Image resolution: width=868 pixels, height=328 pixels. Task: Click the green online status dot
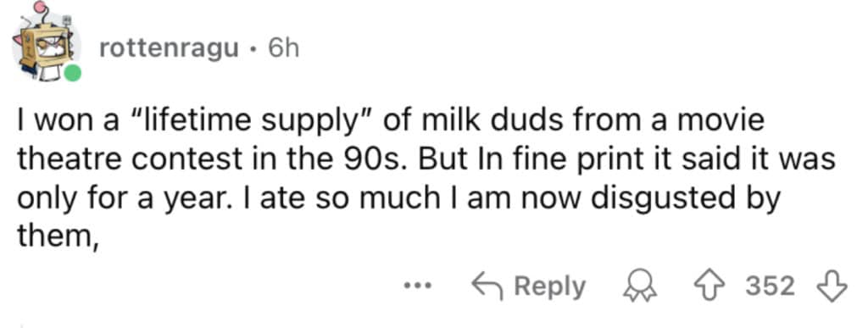72,72
